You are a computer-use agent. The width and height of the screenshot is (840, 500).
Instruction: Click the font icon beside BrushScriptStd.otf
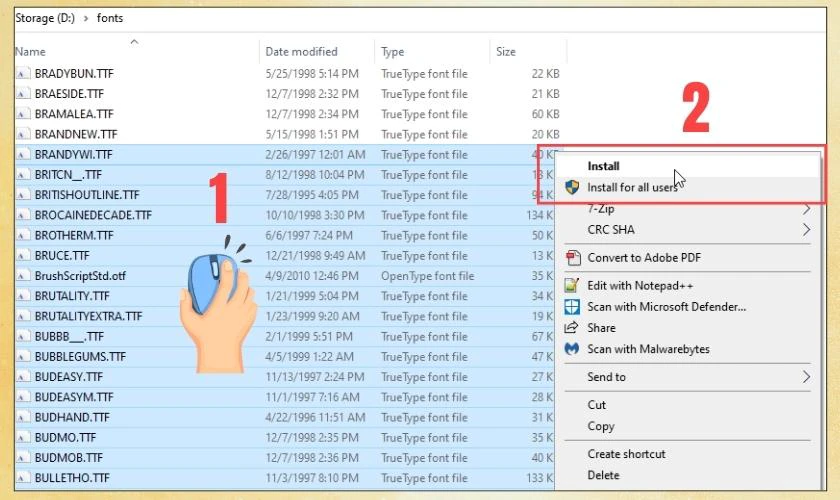click(x=22, y=275)
